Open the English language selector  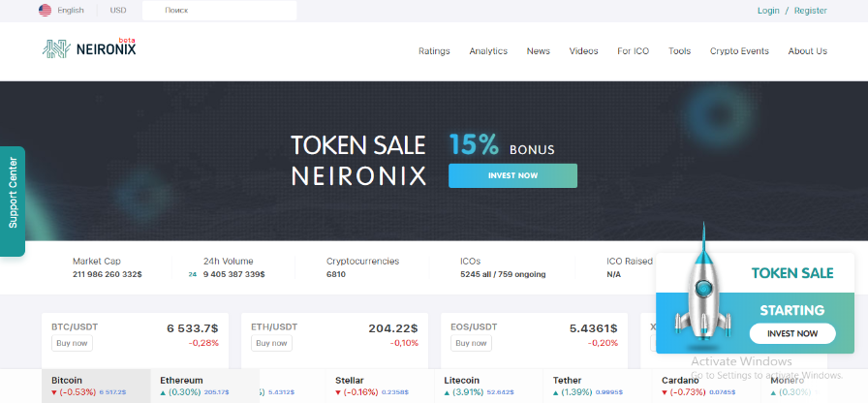click(x=71, y=10)
